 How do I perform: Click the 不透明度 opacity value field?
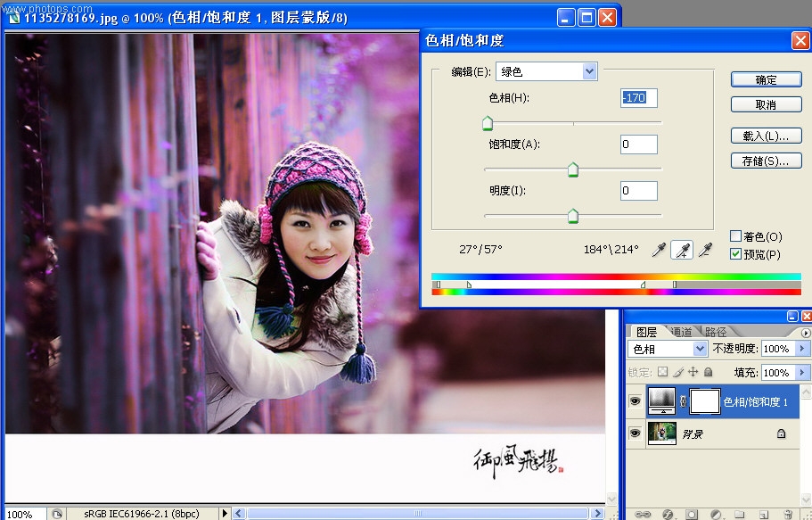pyautogui.click(x=779, y=349)
